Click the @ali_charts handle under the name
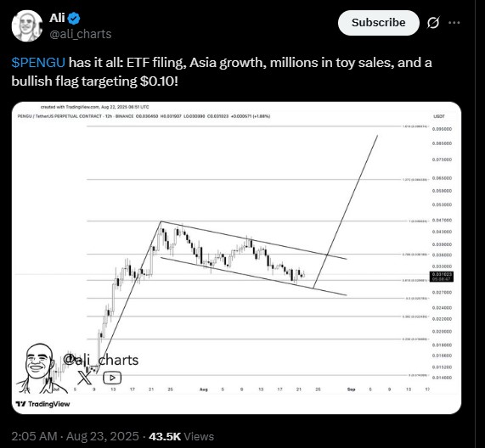The image size is (485, 448). click(81, 34)
